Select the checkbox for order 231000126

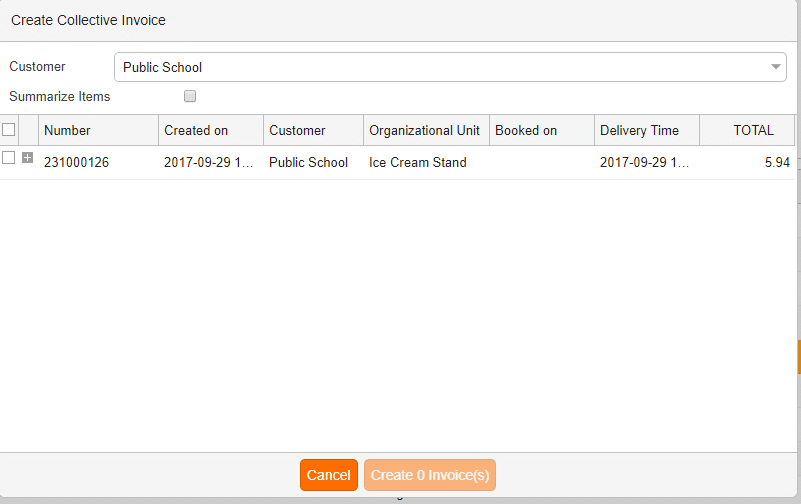pos(9,158)
